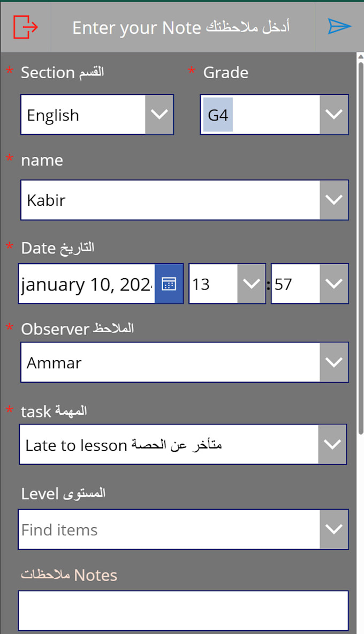Open the calendar date picker icon

(169, 284)
